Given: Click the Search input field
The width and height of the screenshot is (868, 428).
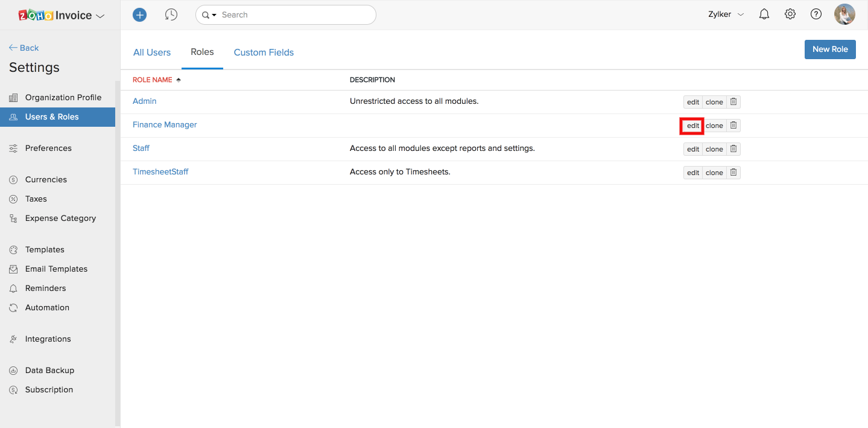Looking at the screenshot, I should (x=296, y=15).
